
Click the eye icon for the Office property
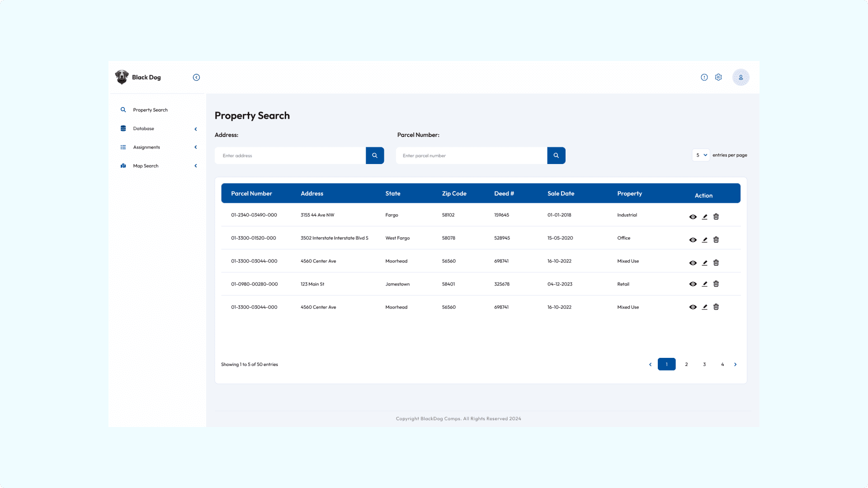(x=693, y=240)
